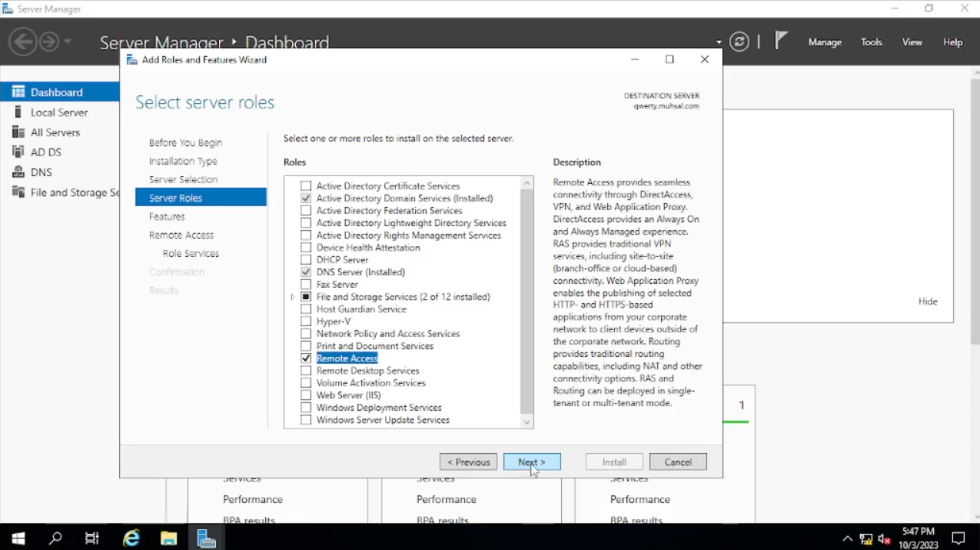The width and height of the screenshot is (980, 550).
Task: Click the back navigation arrow icon
Action: (23, 42)
